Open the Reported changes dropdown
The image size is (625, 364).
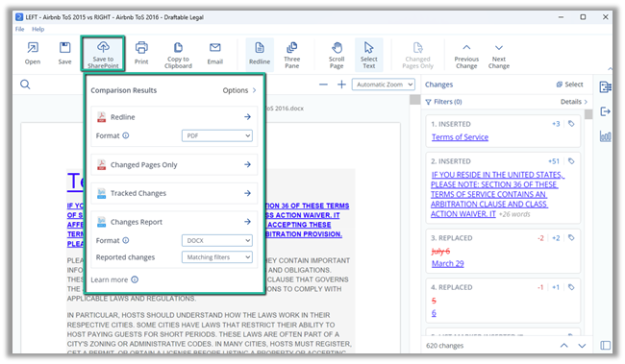[x=217, y=257]
